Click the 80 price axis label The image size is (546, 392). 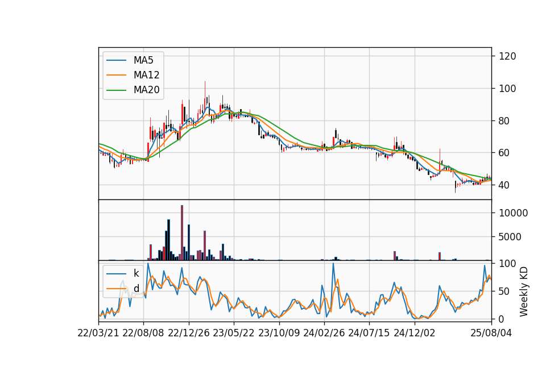click(504, 121)
